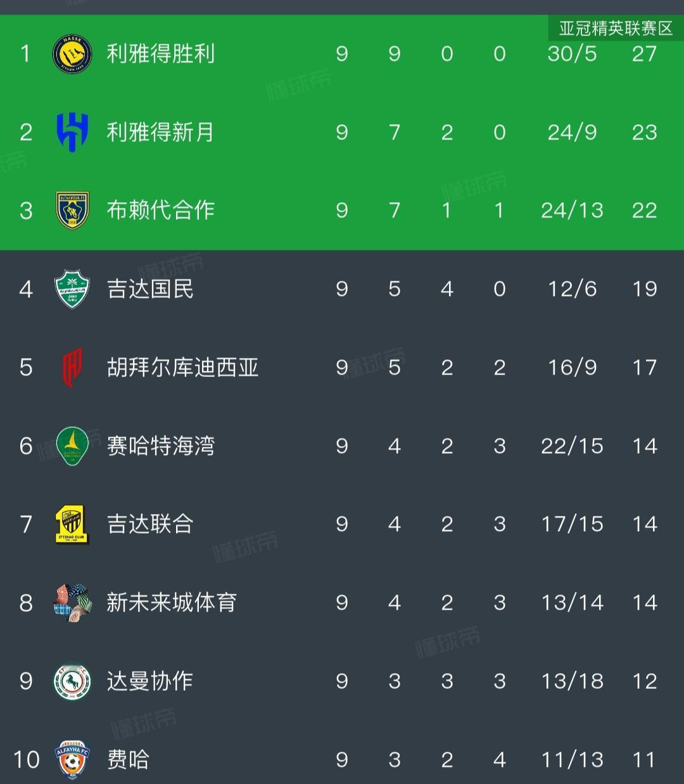
Task: Open team page for 利雅得胜利
Action: coord(160,54)
